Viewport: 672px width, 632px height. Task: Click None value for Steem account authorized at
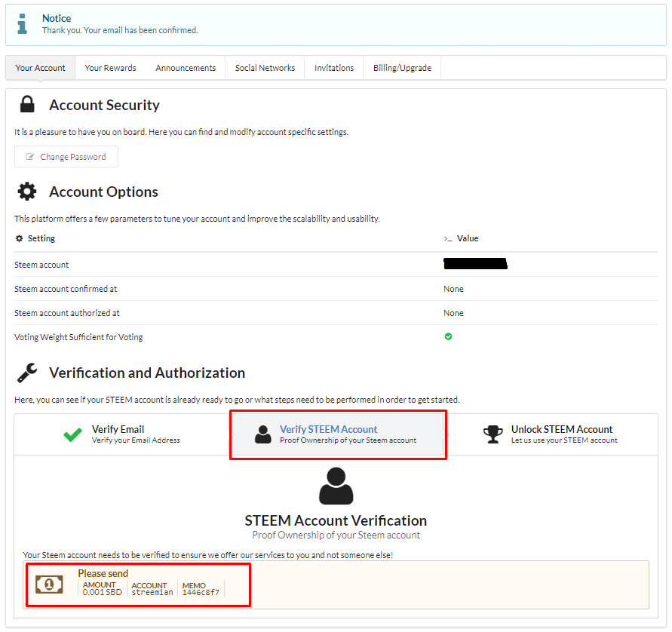click(x=453, y=313)
